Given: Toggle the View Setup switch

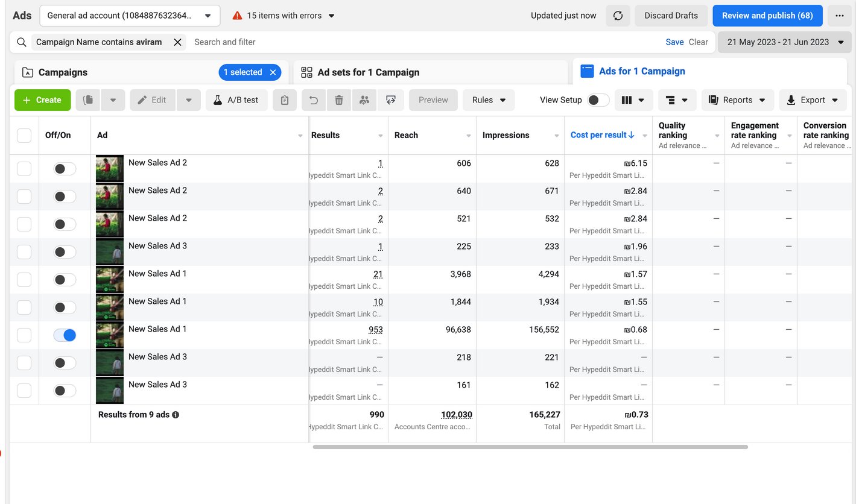Looking at the screenshot, I should (x=598, y=100).
